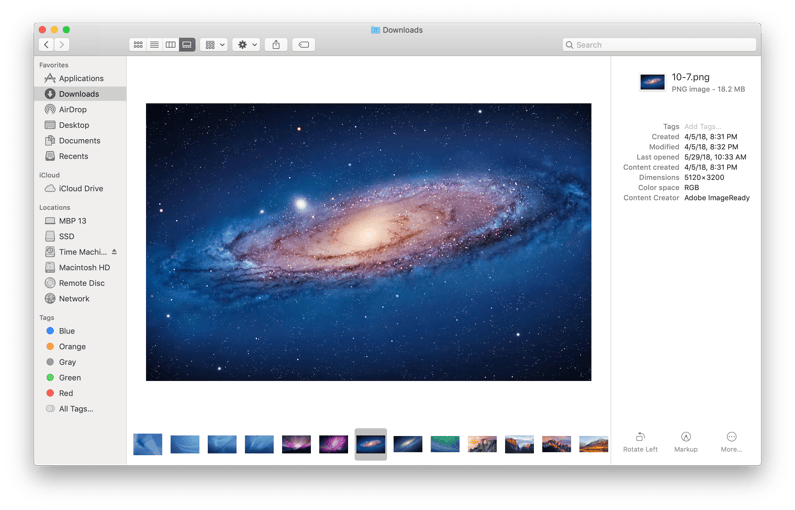Image resolution: width=795 pixels, height=510 pixels.
Task: Select Macintosh HD volume
Action: (80, 267)
